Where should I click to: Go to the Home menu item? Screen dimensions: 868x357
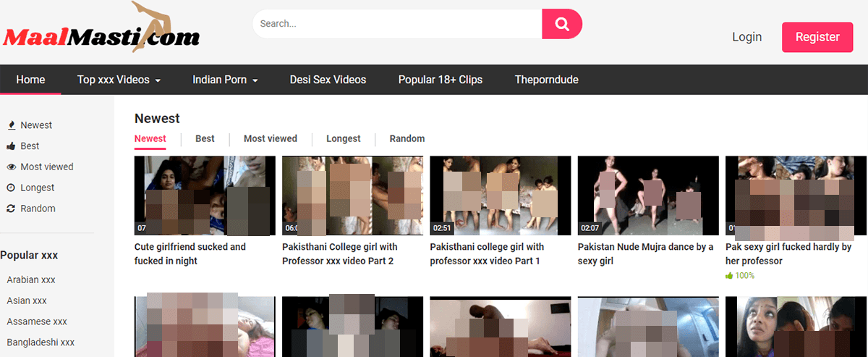[x=30, y=80]
